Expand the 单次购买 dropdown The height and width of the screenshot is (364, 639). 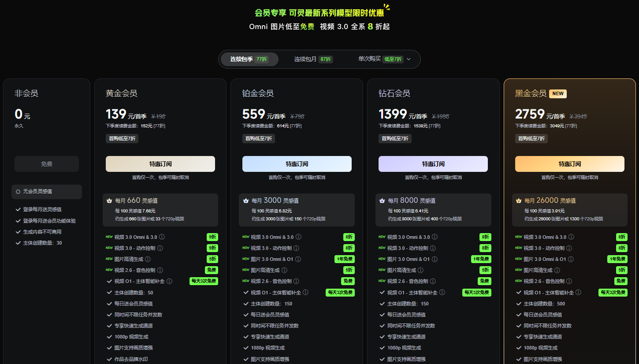[409, 59]
